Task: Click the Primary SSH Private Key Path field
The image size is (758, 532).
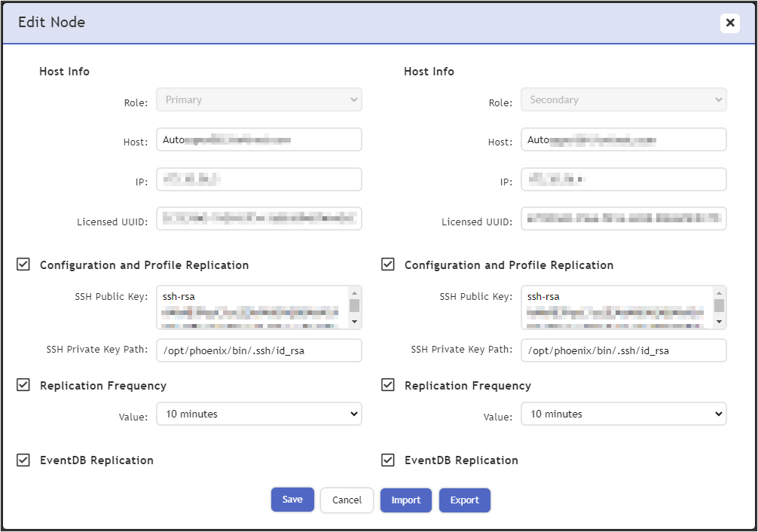Action: click(x=258, y=350)
